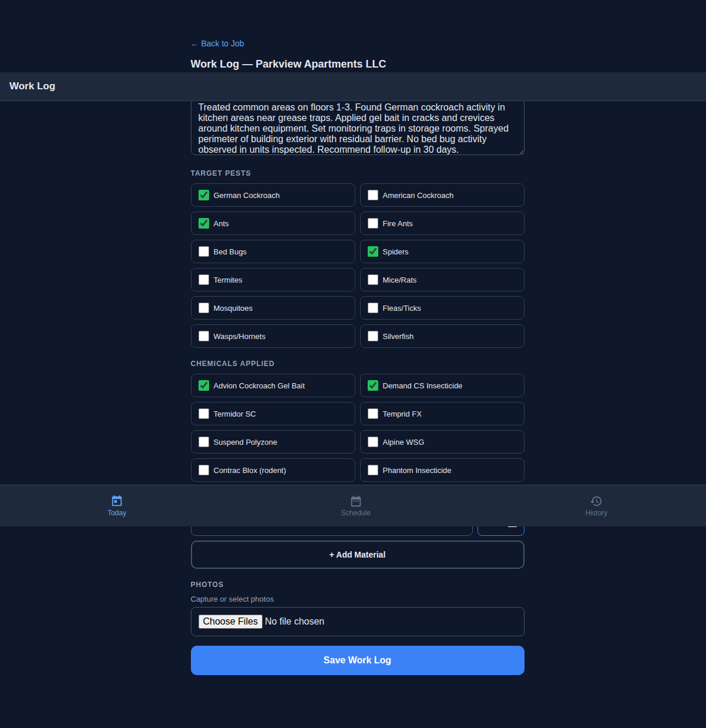Switch to the History tab label
Image resolution: width=706 pixels, height=728 pixels.
pos(596,513)
